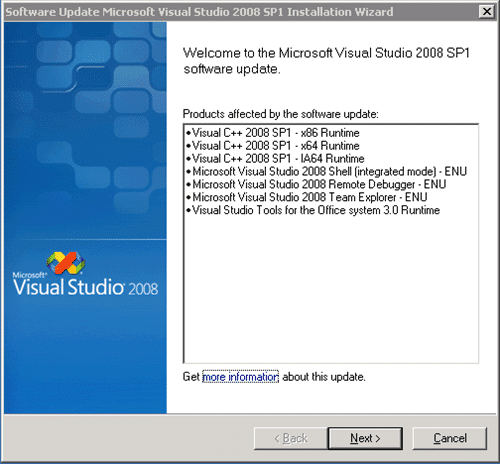The width and height of the screenshot is (500, 464).
Task: Click the Welcome heading text
Action: pyautogui.click(x=326, y=61)
